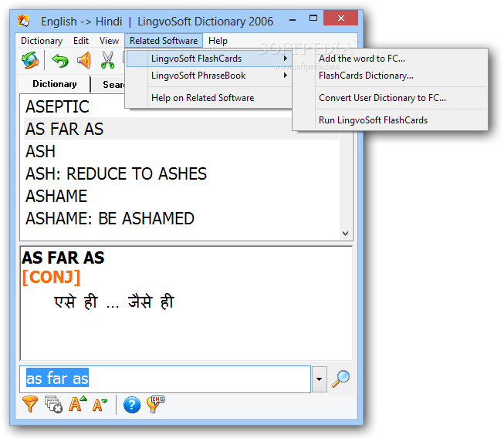Switch to the Dictionary tab

click(x=55, y=84)
